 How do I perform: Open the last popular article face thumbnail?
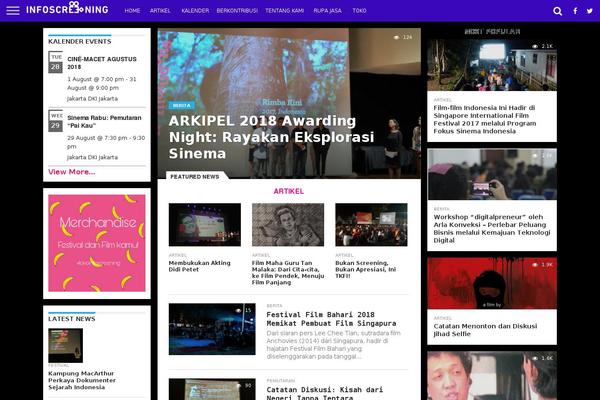(492, 376)
